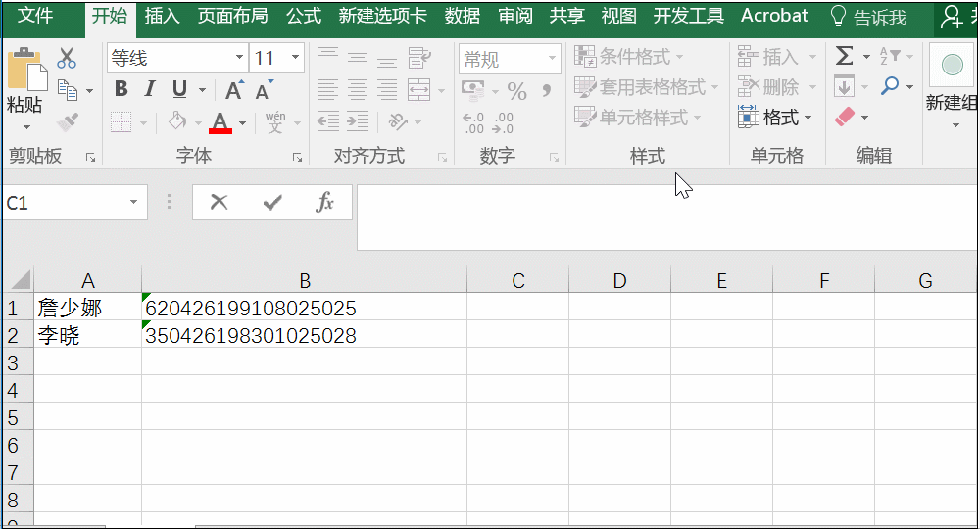Decrease font size with small A
The width and height of the screenshot is (980, 529).
[x=265, y=90]
